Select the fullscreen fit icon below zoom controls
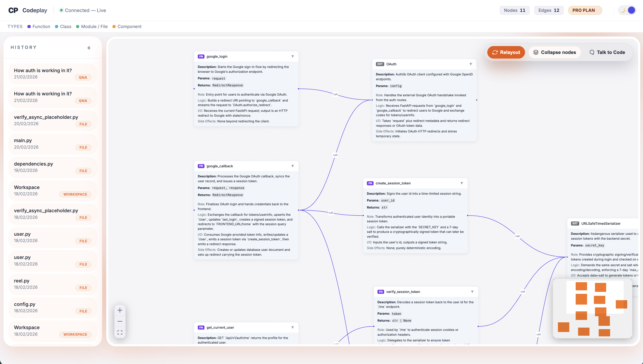 [120, 332]
